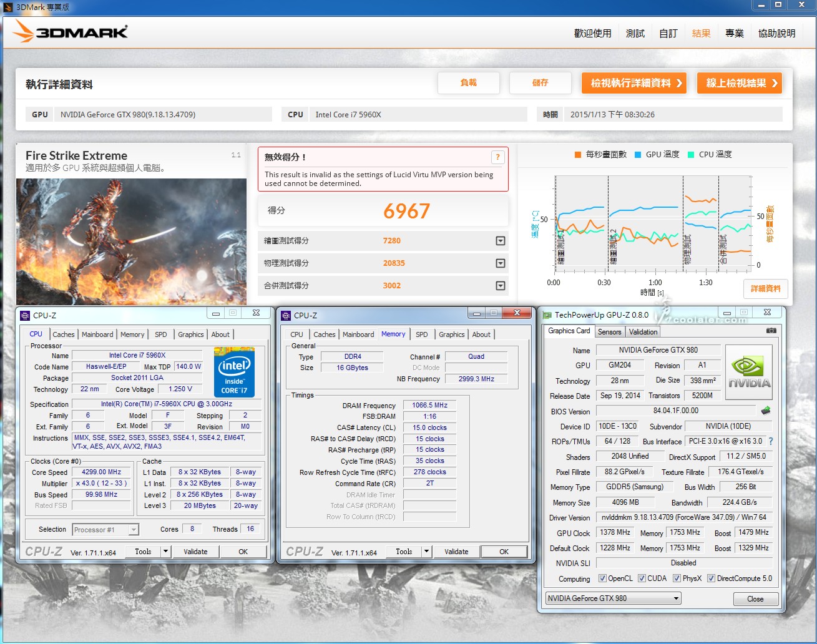Click the CPU-Z title icon of the Memory window

tap(286, 316)
